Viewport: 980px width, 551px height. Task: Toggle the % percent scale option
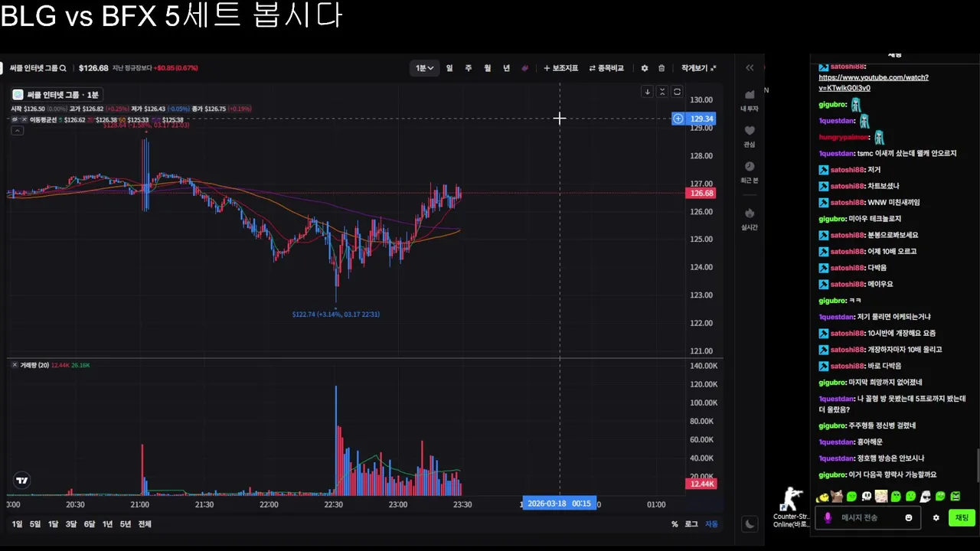click(675, 524)
